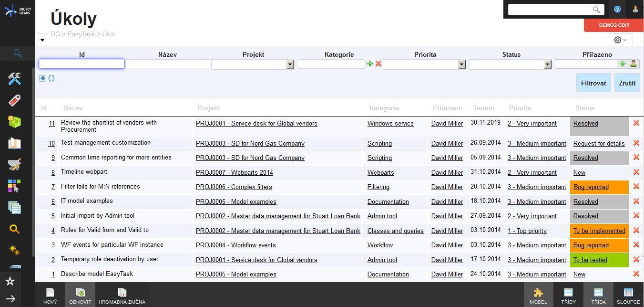Open the Priorita filter dropdown
This screenshot has height=307, width=644.
461,64
